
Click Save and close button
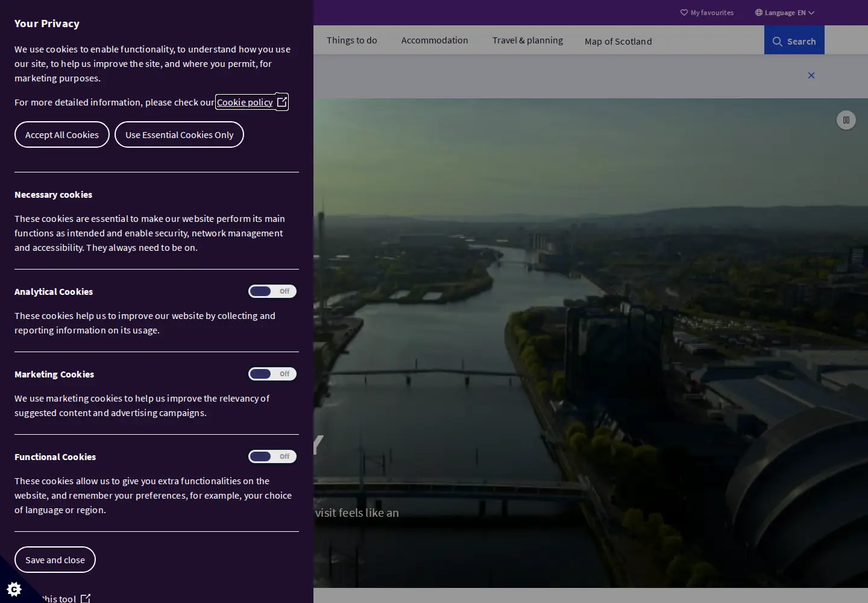pyautogui.click(x=55, y=560)
